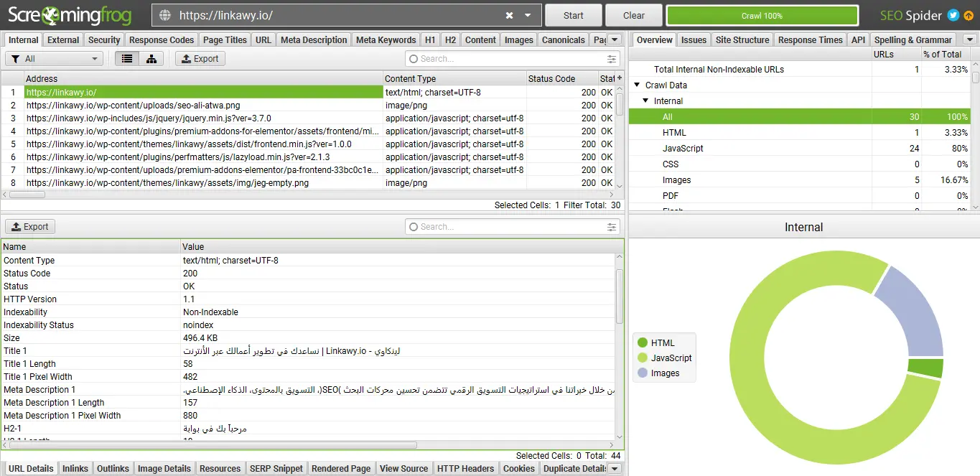Click the Clear button

click(633, 15)
